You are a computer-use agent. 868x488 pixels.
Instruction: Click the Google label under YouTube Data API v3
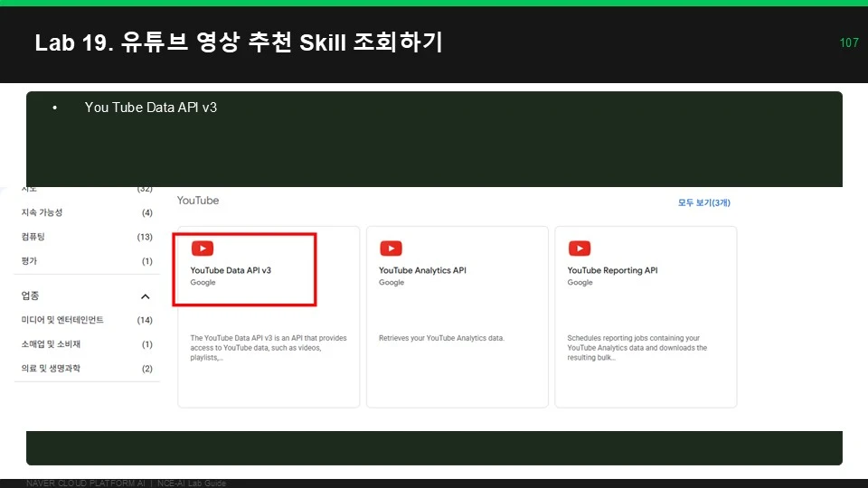203,282
